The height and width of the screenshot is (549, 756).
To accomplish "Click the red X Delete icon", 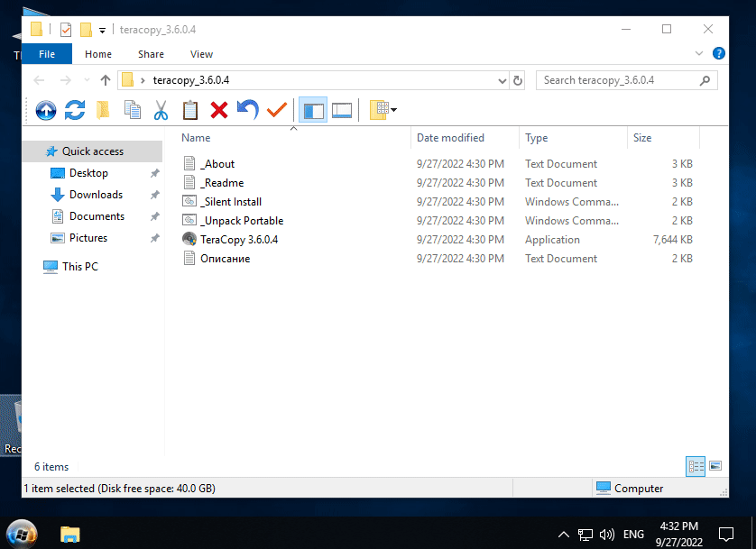I will pos(219,110).
